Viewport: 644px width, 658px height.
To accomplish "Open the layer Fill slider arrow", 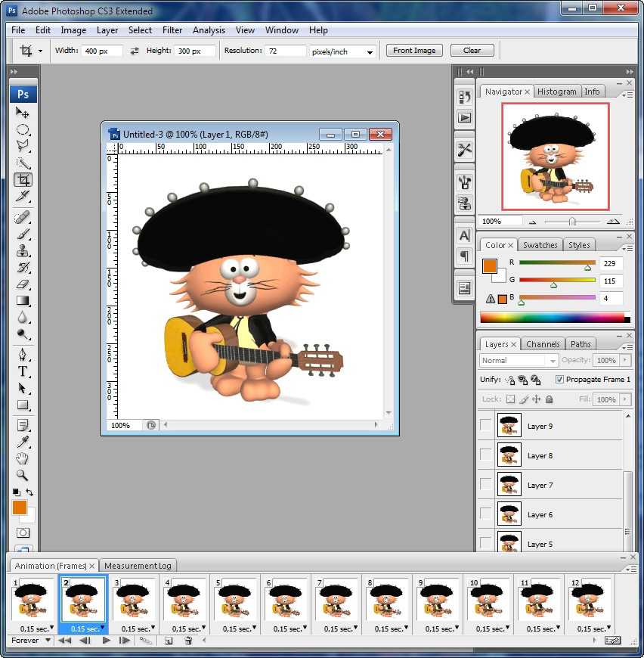I will point(625,399).
